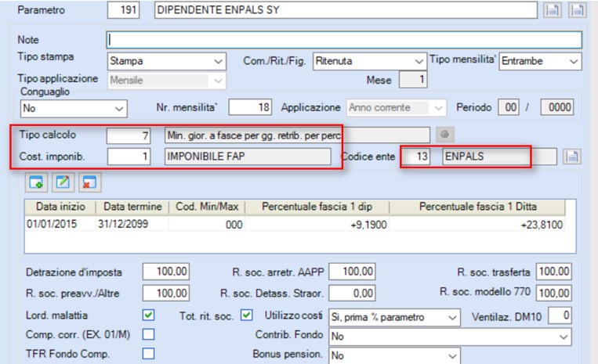This screenshot has width=598, height=364.
Task: Click the rightmost icon beside parameter description
Action: pos(578,10)
